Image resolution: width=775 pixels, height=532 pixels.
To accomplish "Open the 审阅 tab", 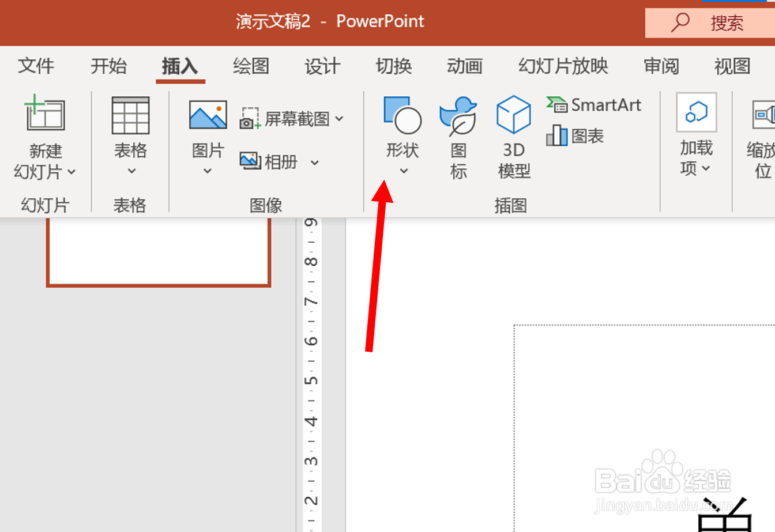I will click(661, 66).
